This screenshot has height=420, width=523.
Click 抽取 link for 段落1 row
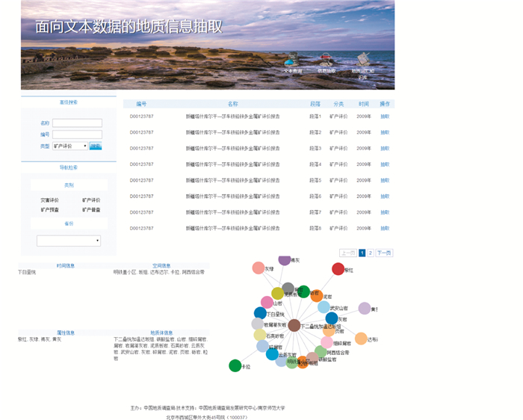(x=385, y=117)
